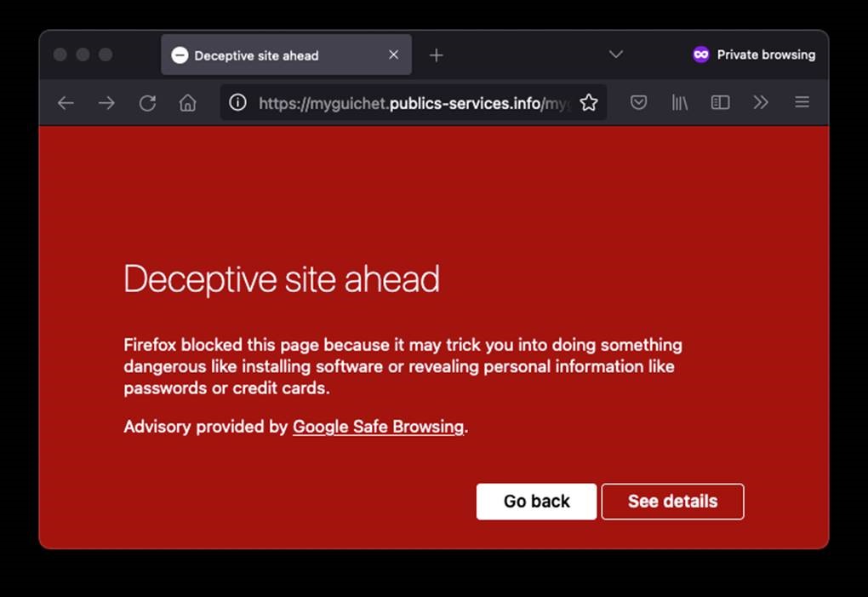Screen dimensions: 868x597
Task: Show site information for this page
Action: pyautogui.click(x=238, y=103)
